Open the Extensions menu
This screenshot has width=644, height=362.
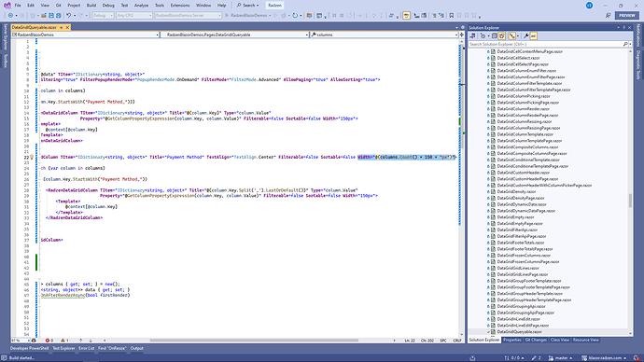[180, 6]
